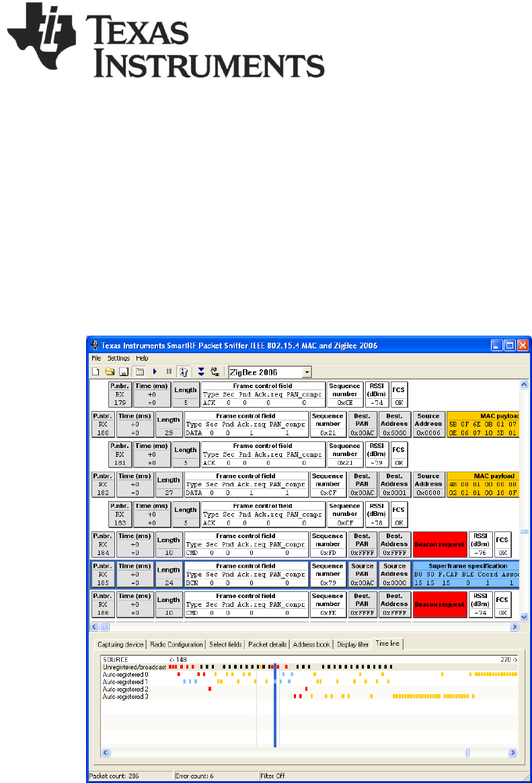Select highlighted packet number 185 cell
The height and width of the screenshot is (783, 532).
click(103, 574)
